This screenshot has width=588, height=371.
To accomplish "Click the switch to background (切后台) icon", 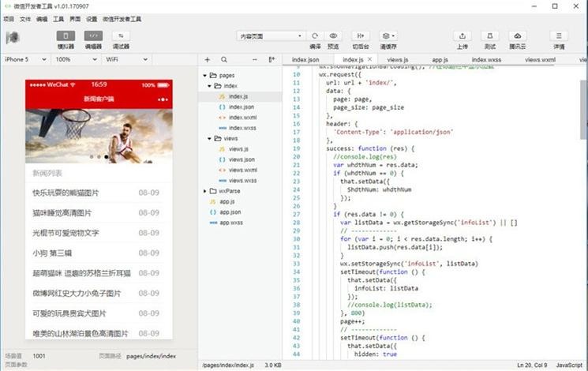I will point(361,36).
